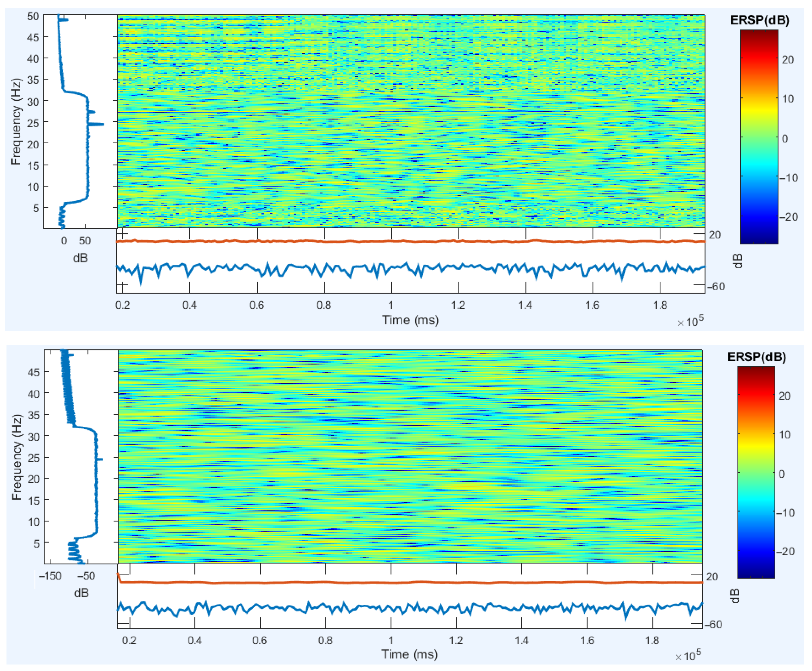Click the top left power spectrum plot
Screen dimensions: 812x671
click(80, 121)
